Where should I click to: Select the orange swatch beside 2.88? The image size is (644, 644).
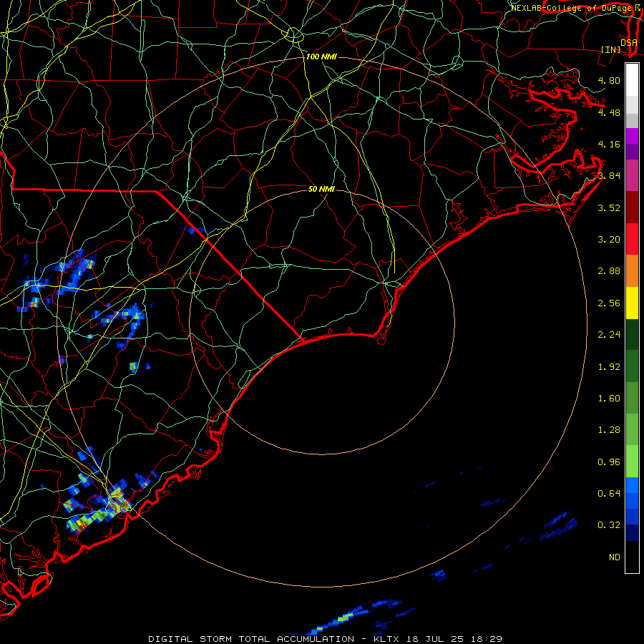(x=632, y=270)
